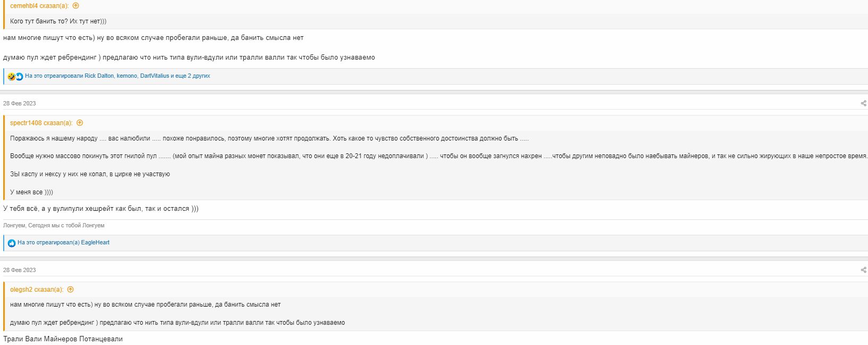This screenshot has width=868, height=345.
Task: Click the date above the spectr1408 quote
Action: (20, 103)
